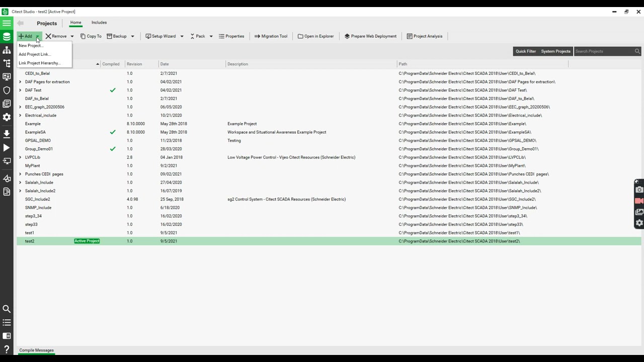Open Project Analysis
644x362 pixels.
coord(425,36)
